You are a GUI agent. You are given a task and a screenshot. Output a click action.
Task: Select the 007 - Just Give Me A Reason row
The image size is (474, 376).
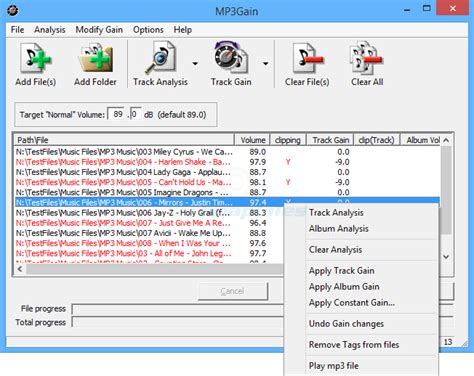149,223
